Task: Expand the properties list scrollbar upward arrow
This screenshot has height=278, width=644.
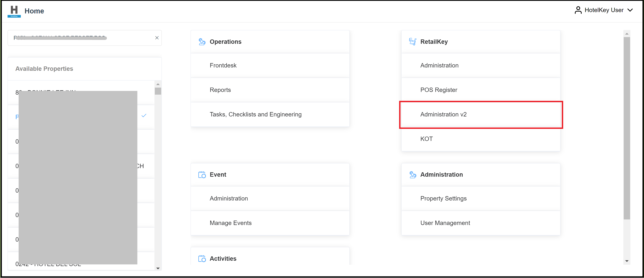Action: [x=158, y=84]
